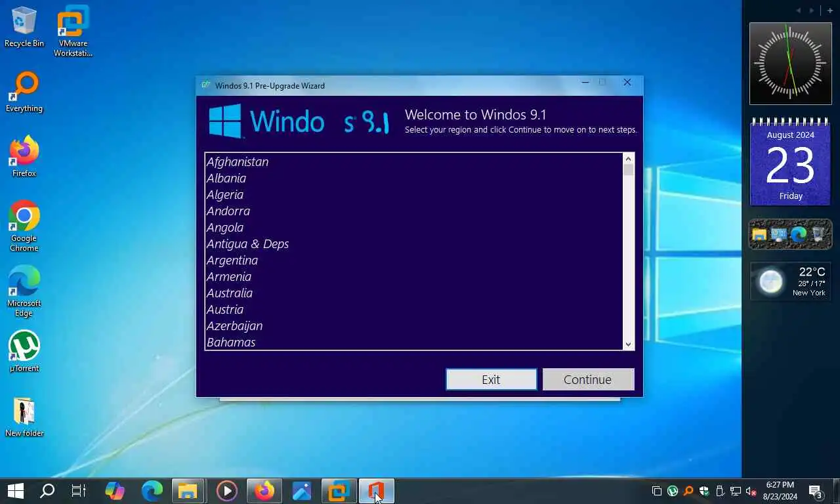
Task: Select the New folder desktop icon
Action: [24, 416]
